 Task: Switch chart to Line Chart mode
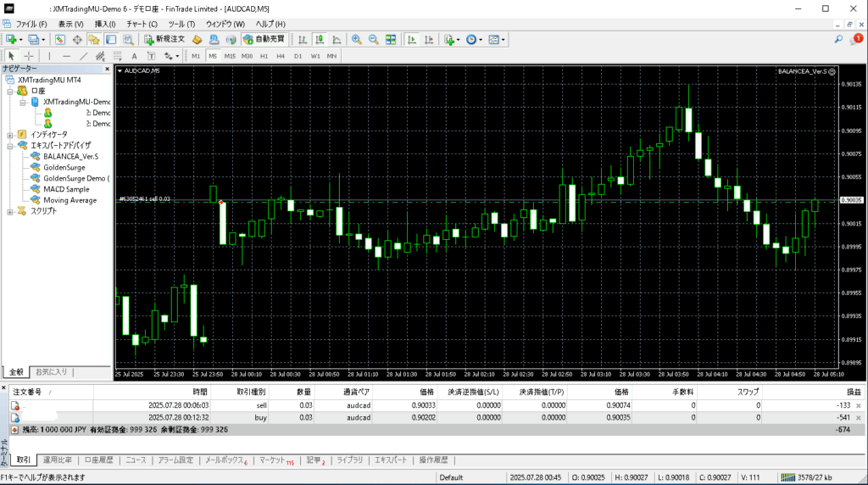(x=337, y=39)
